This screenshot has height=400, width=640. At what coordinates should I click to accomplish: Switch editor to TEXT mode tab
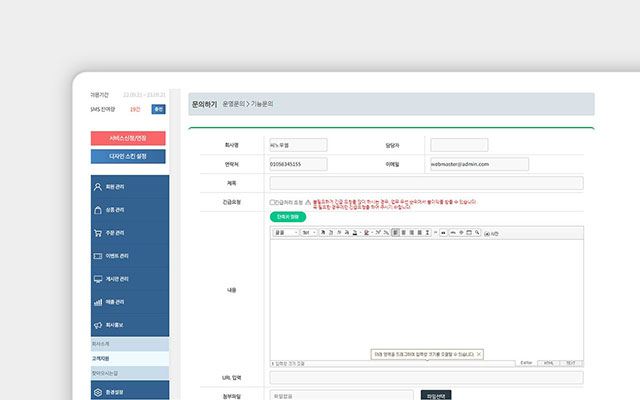570,363
